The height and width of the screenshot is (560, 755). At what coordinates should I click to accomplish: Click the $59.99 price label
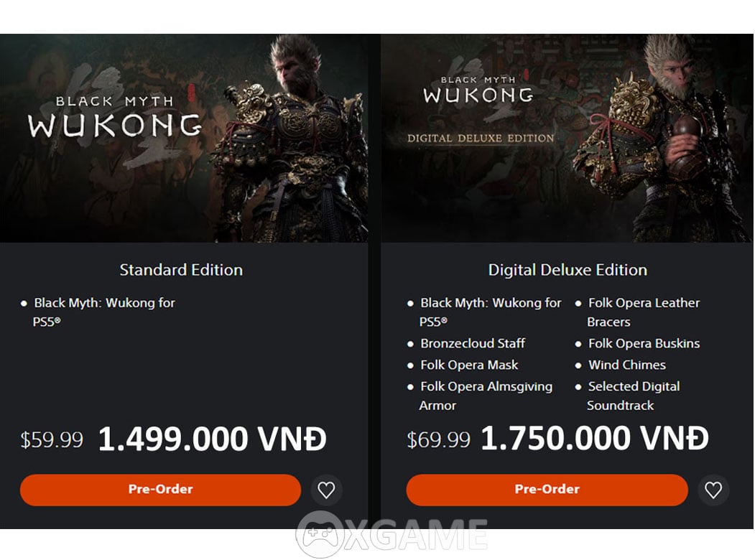(x=52, y=439)
